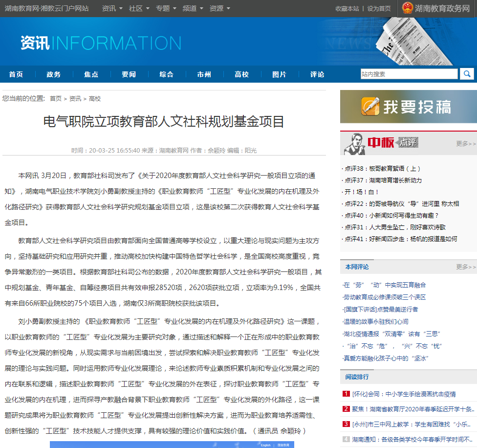Open the 评论 navigation tab
Image resolution: width=477 pixels, height=448 pixels.
coord(317,74)
